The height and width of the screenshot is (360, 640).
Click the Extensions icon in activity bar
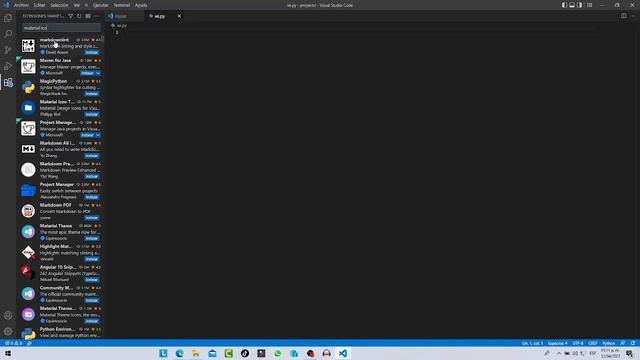8,82
